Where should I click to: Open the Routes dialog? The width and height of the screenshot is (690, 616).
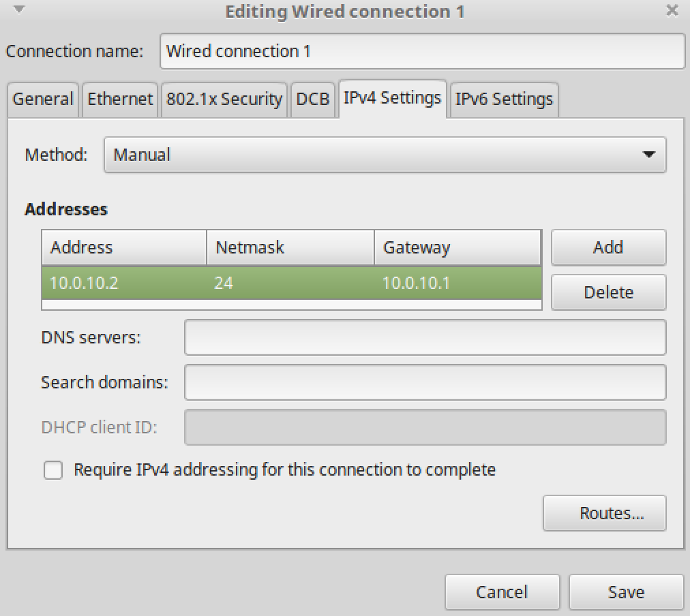click(x=604, y=513)
